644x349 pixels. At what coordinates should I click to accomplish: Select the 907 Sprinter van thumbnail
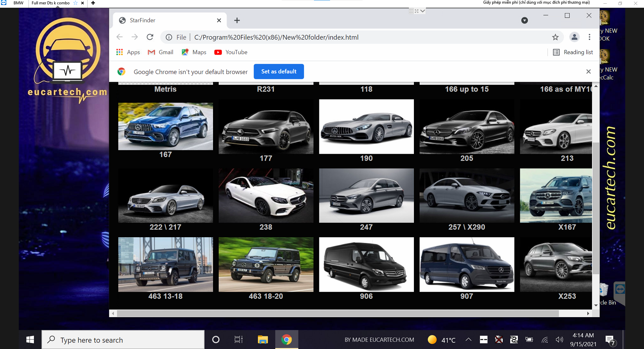point(467,265)
